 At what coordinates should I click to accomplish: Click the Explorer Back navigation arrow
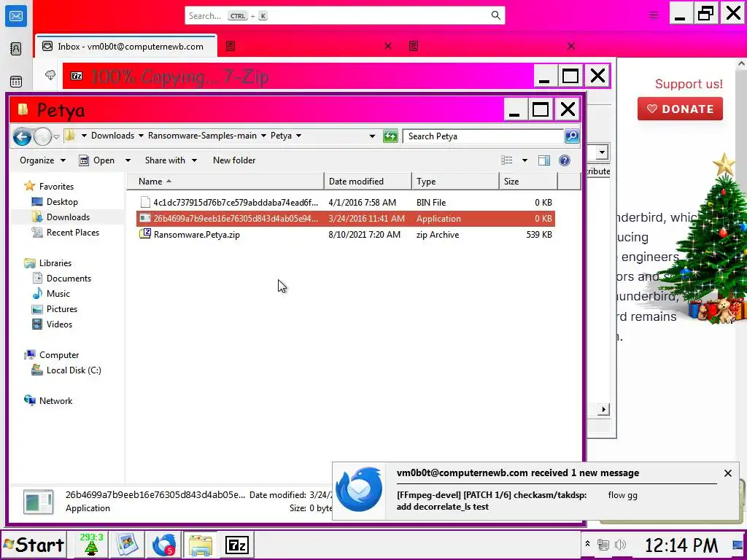click(x=22, y=136)
